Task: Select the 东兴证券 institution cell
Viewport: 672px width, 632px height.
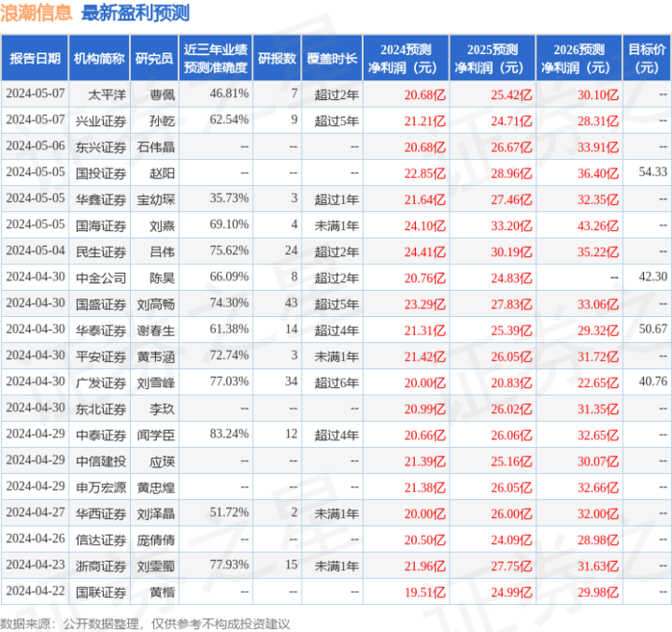Action: (x=101, y=147)
